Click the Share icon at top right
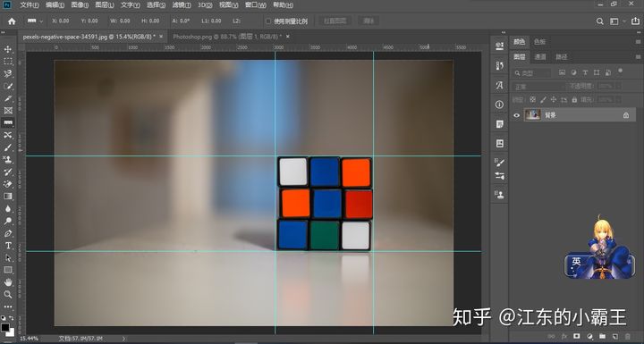The width and height of the screenshot is (644, 344). [x=635, y=21]
